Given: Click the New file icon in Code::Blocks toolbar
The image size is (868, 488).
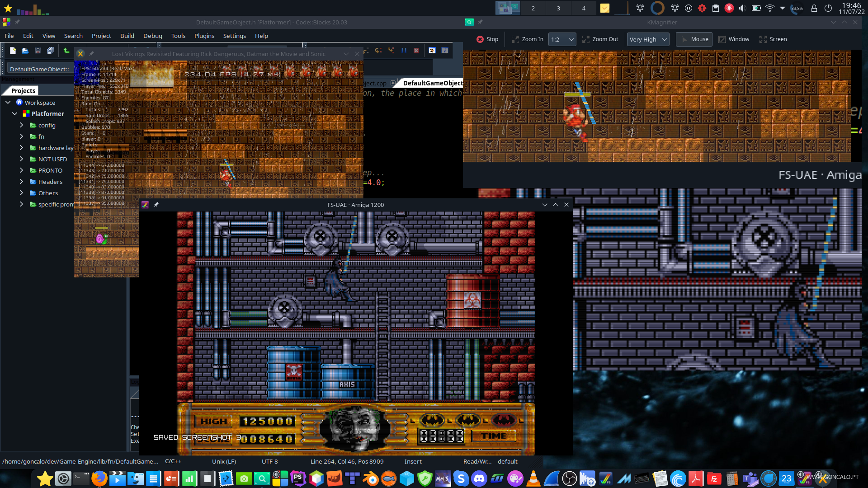Looking at the screenshot, I should pyautogui.click(x=13, y=51).
